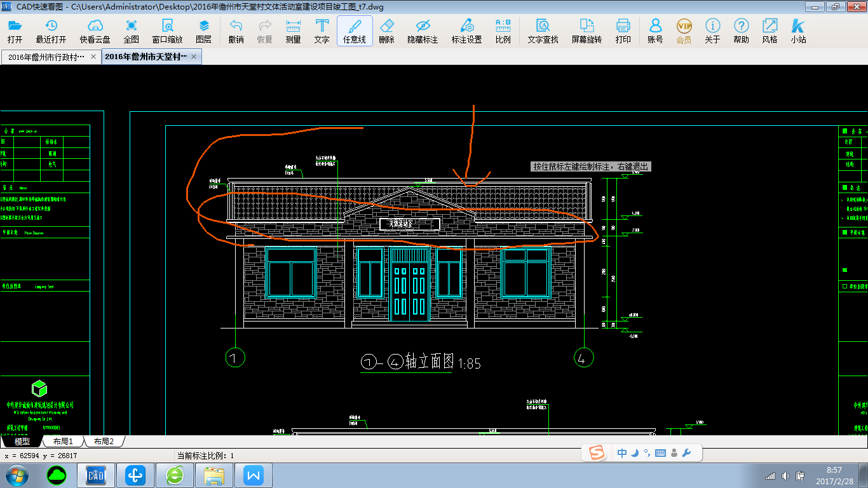This screenshot has width=868, height=488.
Task: Click the 轴立面图 1:85 title text
Action: [443, 363]
